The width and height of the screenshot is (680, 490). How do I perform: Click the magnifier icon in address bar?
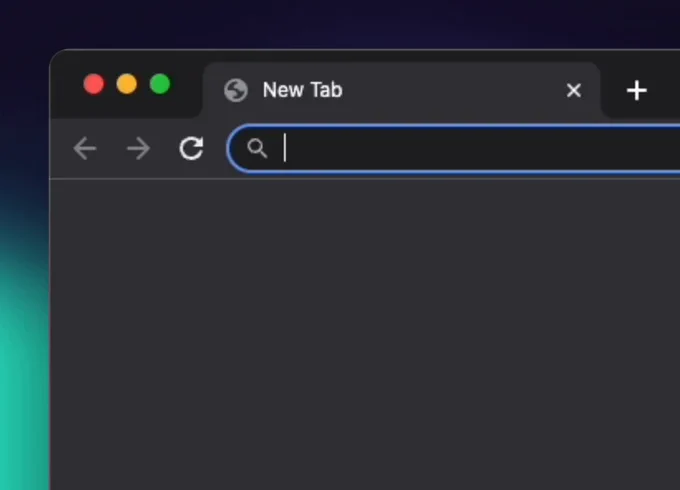[257, 149]
